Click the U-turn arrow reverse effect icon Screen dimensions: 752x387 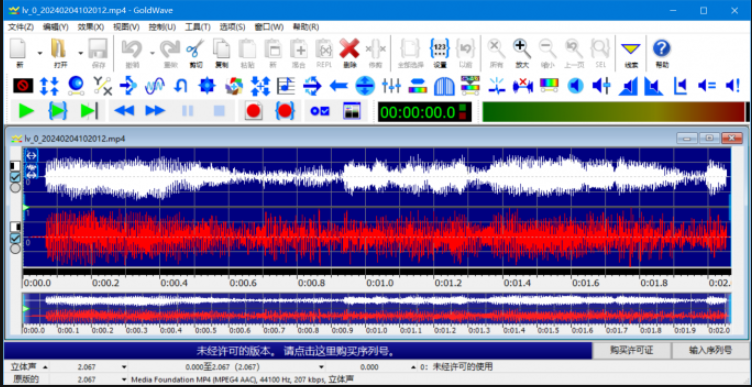click(x=180, y=86)
